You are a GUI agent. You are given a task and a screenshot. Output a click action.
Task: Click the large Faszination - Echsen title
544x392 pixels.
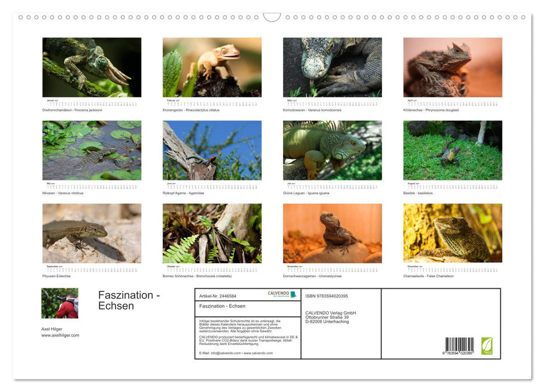pos(129,300)
